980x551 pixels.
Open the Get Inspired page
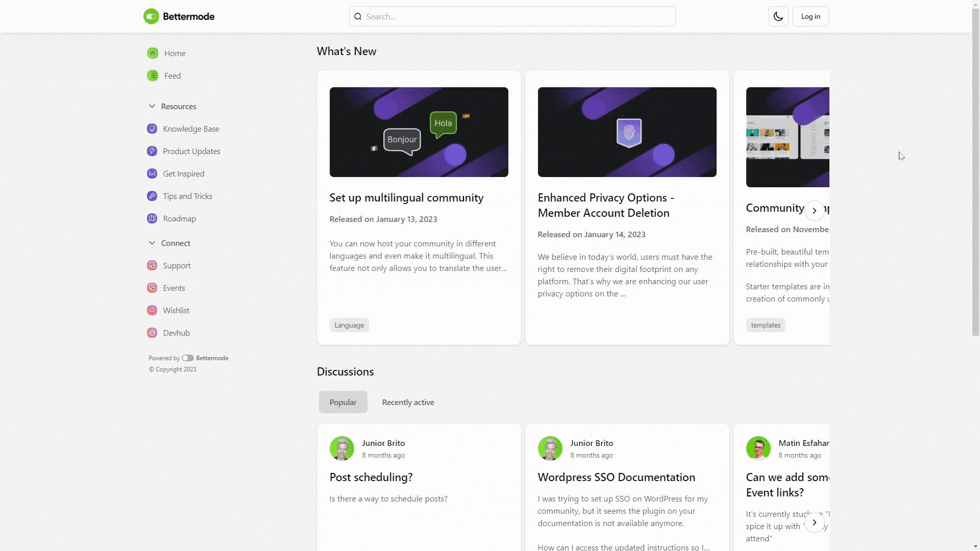[x=183, y=173]
